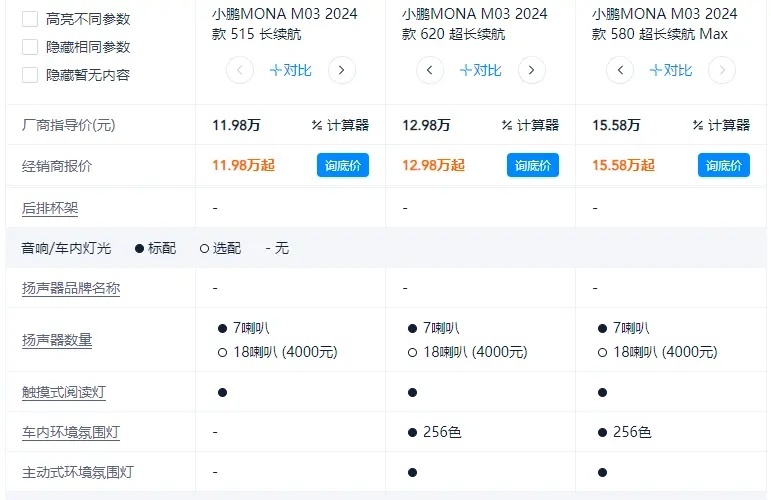Open the 触摸式阅读灯 parameter link
The height and width of the screenshot is (500, 771).
[64, 392]
